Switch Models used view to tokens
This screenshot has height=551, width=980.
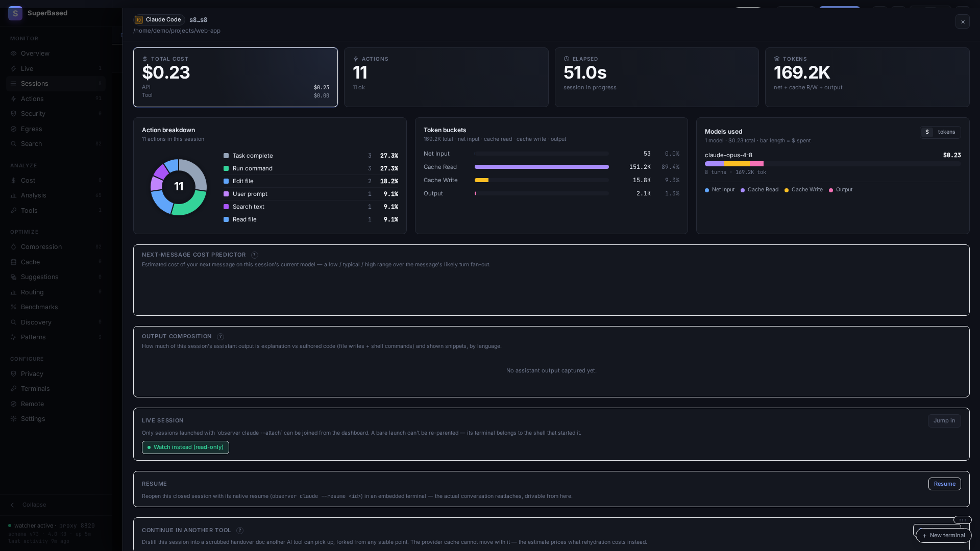pyautogui.click(x=946, y=132)
